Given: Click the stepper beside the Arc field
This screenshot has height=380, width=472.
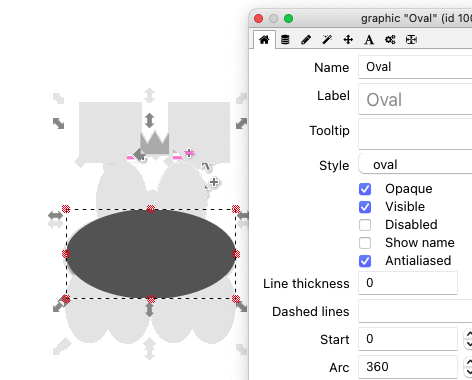Looking at the screenshot, I should (x=468, y=367).
